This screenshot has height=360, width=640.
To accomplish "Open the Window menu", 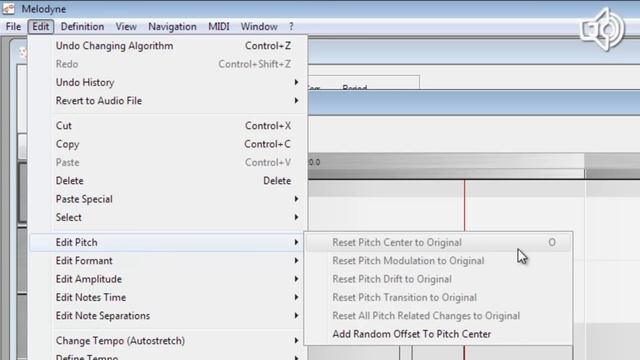I will 259,27.
